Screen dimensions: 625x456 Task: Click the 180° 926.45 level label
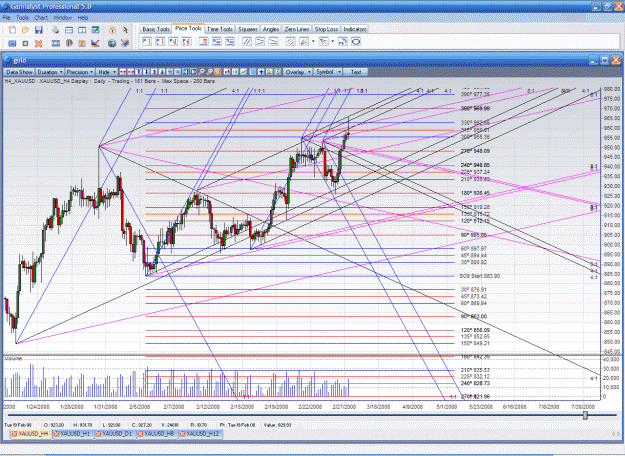475,193
